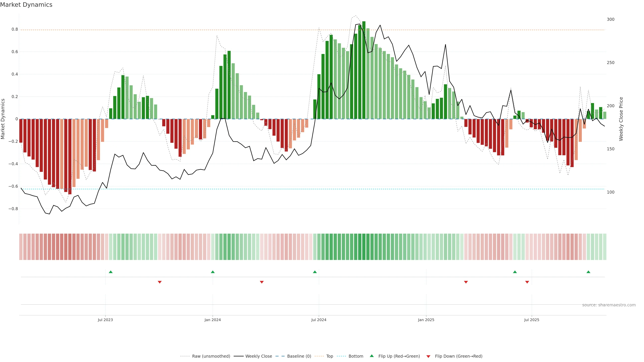
Task: Toggle the Weekly Close legend entry
Action: point(258,356)
